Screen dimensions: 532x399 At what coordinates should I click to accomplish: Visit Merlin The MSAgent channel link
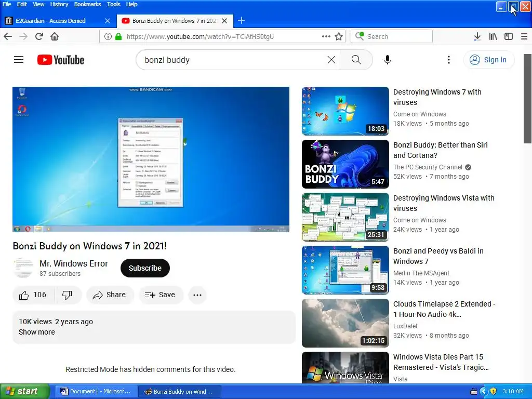coord(421,273)
